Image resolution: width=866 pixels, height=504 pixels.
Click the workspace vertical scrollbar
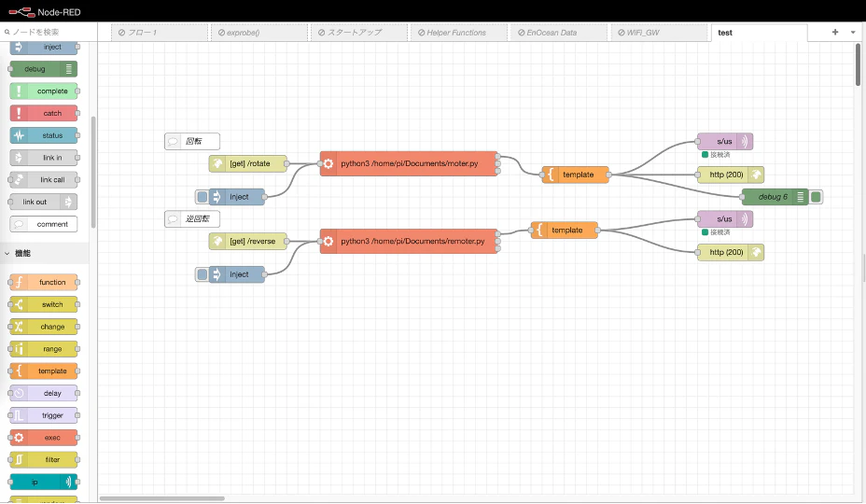(858, 65)
